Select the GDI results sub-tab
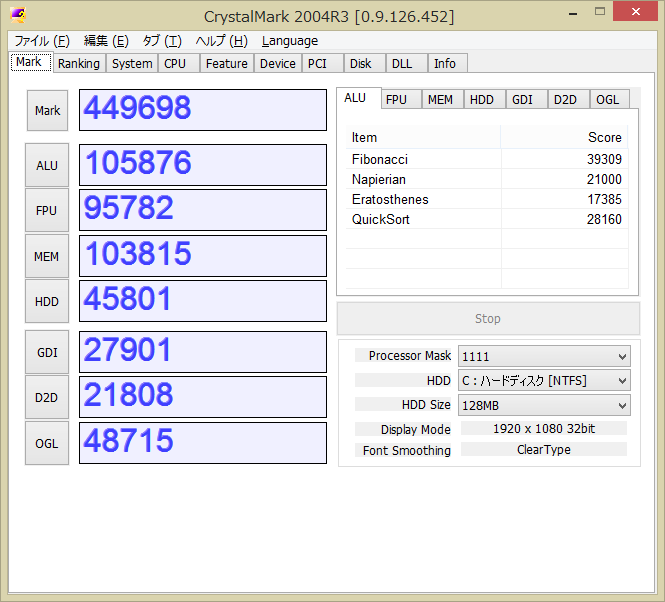665x602 pixels. (x=527, y=100)
